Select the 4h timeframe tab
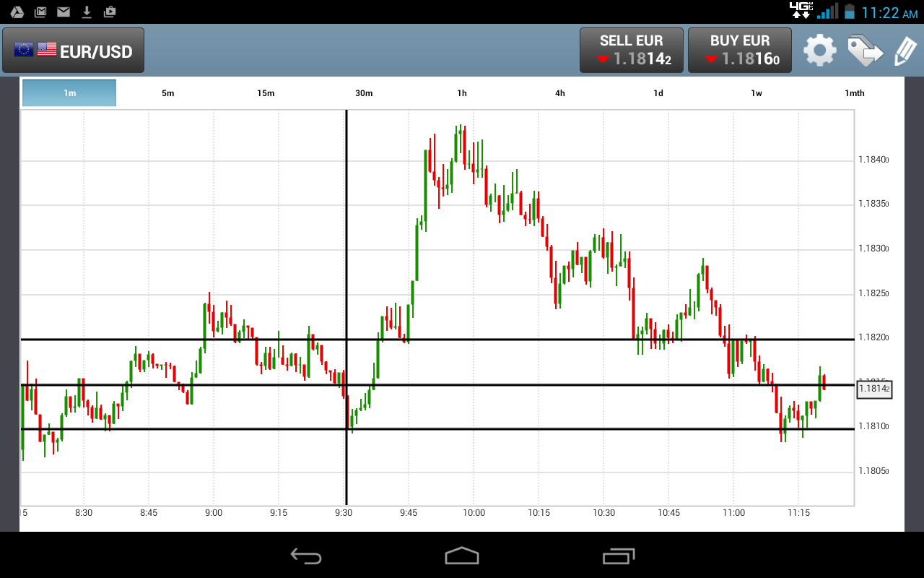The width and height of the screenshot is (924, 578). point(560,93)
